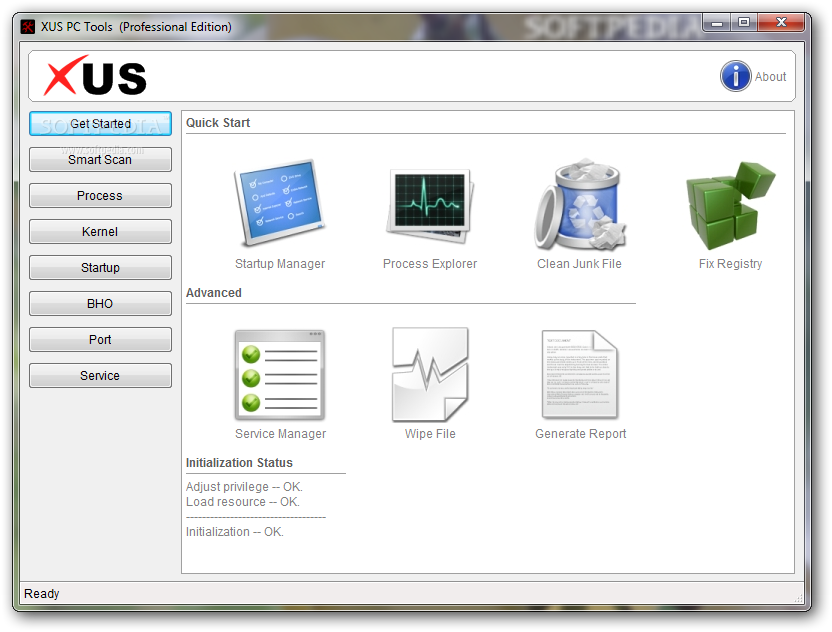832x632 pixels.
Task: Open the Smart Scan section
Action: click(x=100, y=160)
